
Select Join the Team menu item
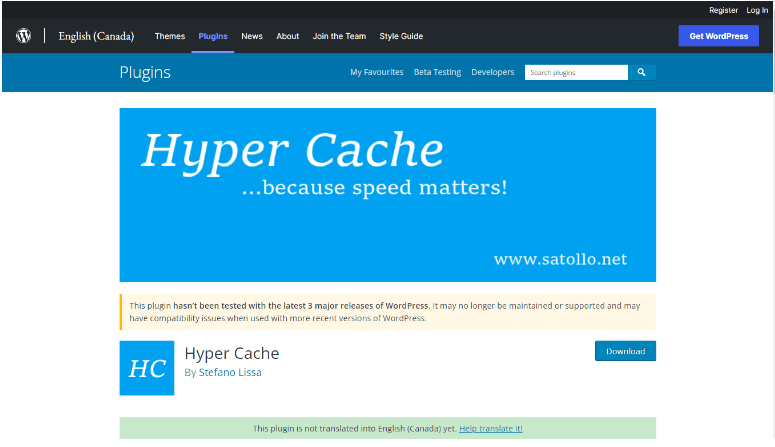pyautogui.click(x=339, y=36)
